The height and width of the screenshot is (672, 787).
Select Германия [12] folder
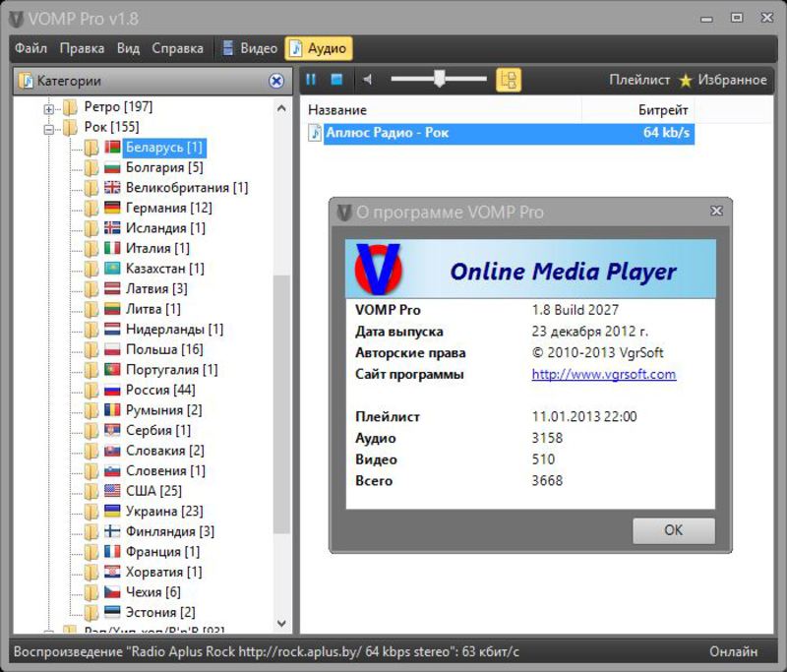[168, 208]
